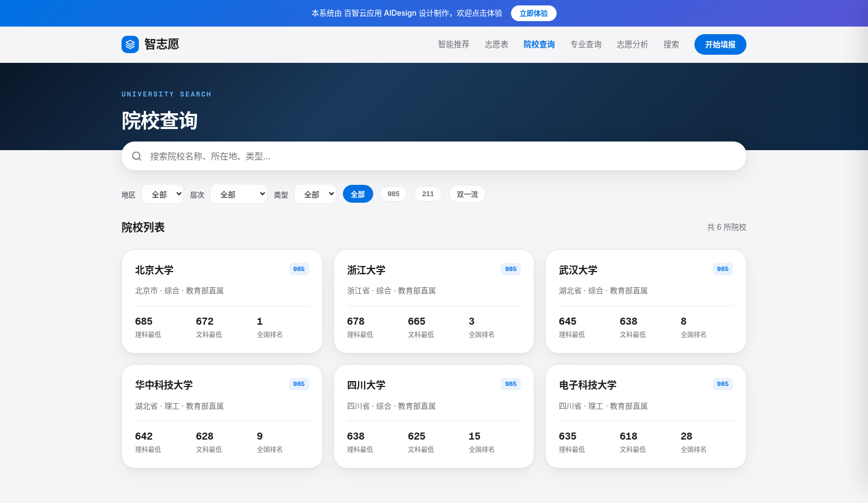This screenshot has width=868, height=503.
Task: Click 电子科技大学 science minimum score 635
Action: click(567, 436)
